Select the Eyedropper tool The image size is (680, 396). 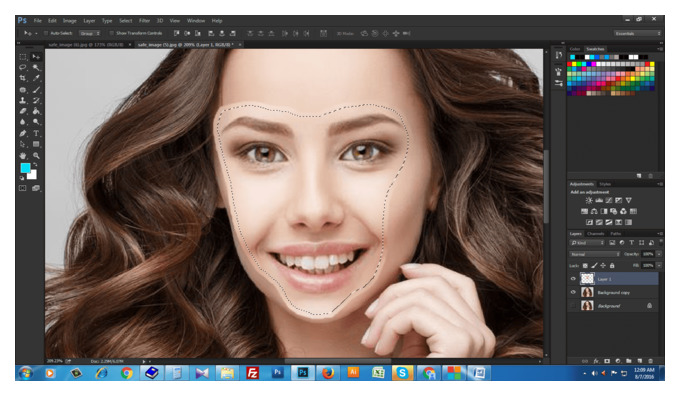click(x=36, y=79)
